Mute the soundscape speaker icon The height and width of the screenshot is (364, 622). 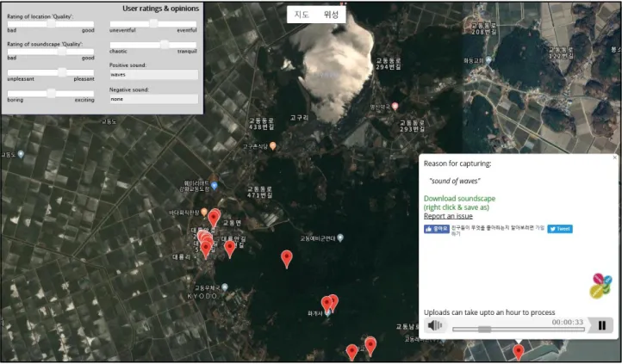pos(435,325)
